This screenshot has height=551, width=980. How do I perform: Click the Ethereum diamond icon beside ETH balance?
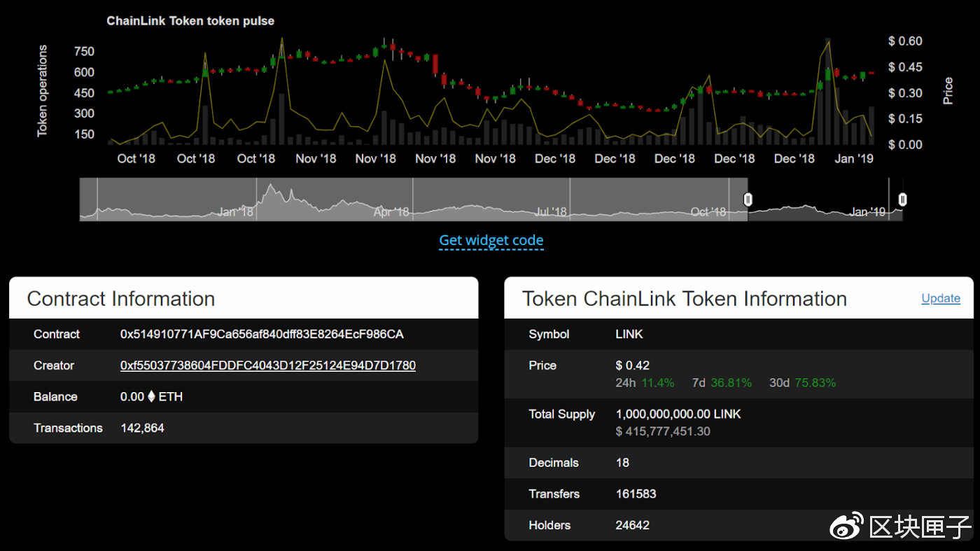pos(151,396)
